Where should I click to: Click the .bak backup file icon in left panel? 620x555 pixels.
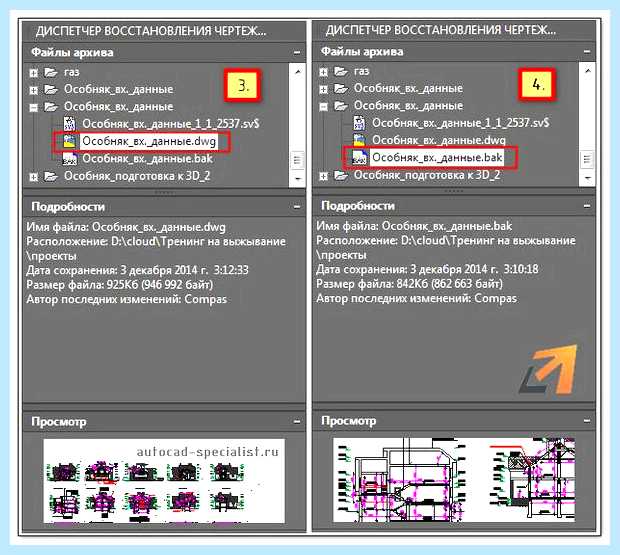70,159
